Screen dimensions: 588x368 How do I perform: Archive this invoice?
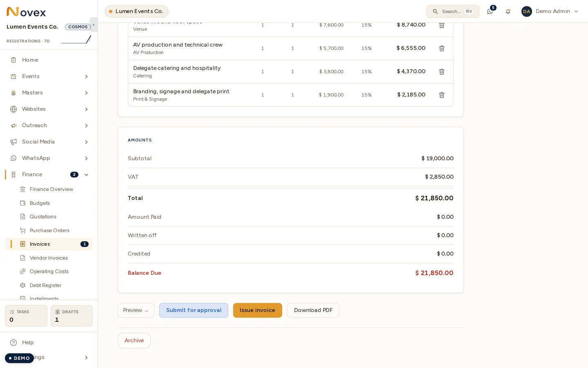coord(134,341)
